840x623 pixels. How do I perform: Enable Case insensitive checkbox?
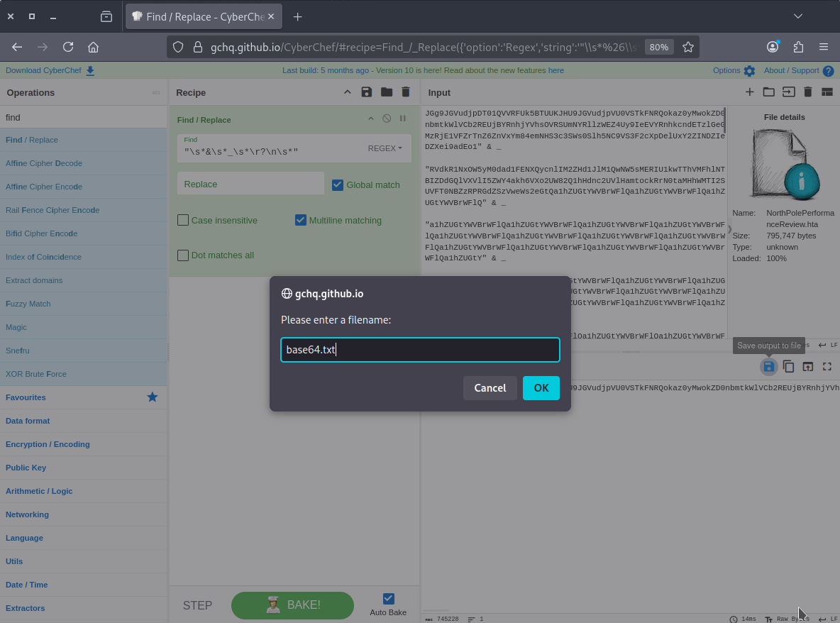(x=183, y=221)
